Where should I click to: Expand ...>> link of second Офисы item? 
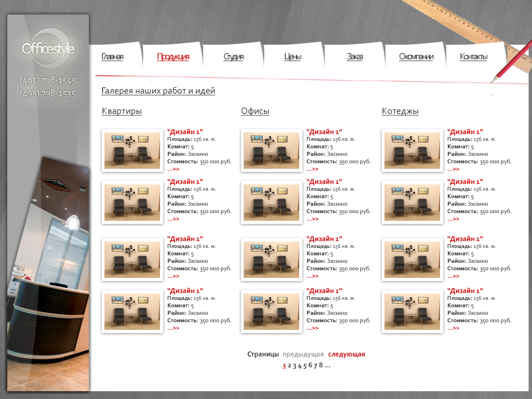click(312, 219)
